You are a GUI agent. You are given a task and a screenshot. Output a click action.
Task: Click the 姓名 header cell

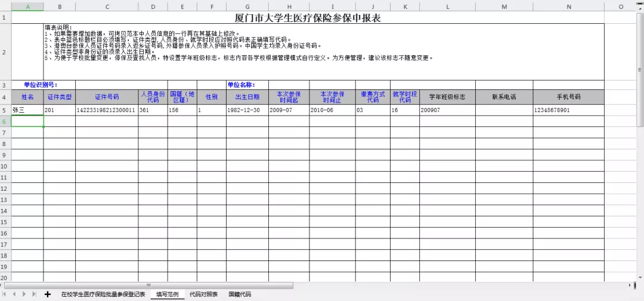(27, 97)
